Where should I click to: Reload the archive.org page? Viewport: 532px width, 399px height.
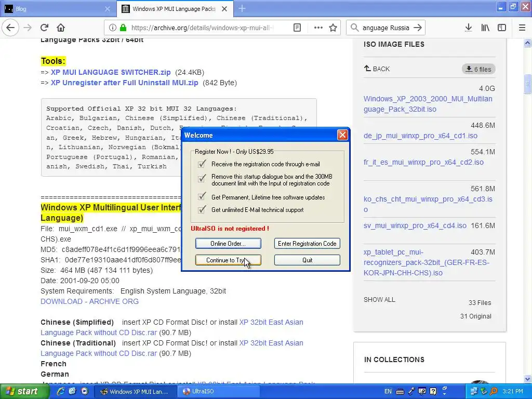pyautogui.click(x=44, y=28)
